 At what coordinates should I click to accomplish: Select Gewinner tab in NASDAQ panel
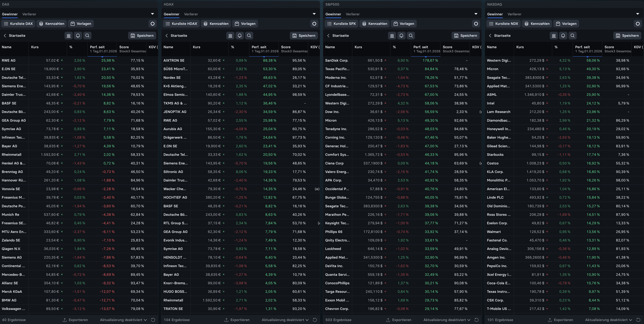pos(495,14)
